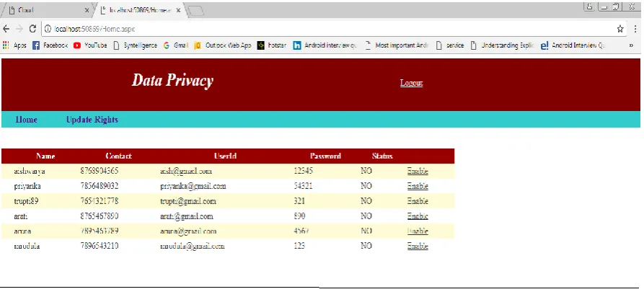Go back with the browser back arrow
Viewport: 644px width, 297px height.
pyautogui.click(x=6, y=29)
